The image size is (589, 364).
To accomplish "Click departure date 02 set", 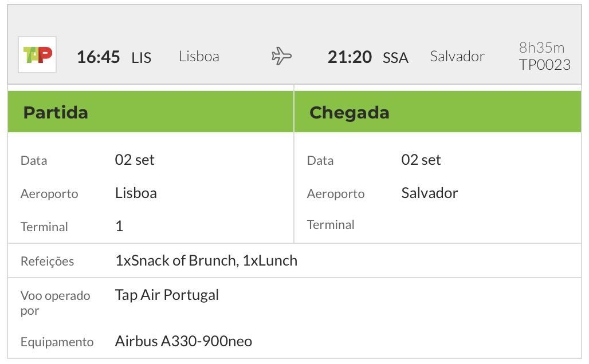I will point(135,160).
